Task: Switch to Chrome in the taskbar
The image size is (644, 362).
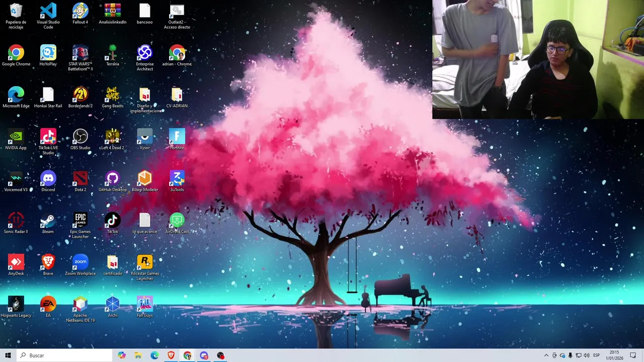Action: pyautogui.click(x=187, y=355)
